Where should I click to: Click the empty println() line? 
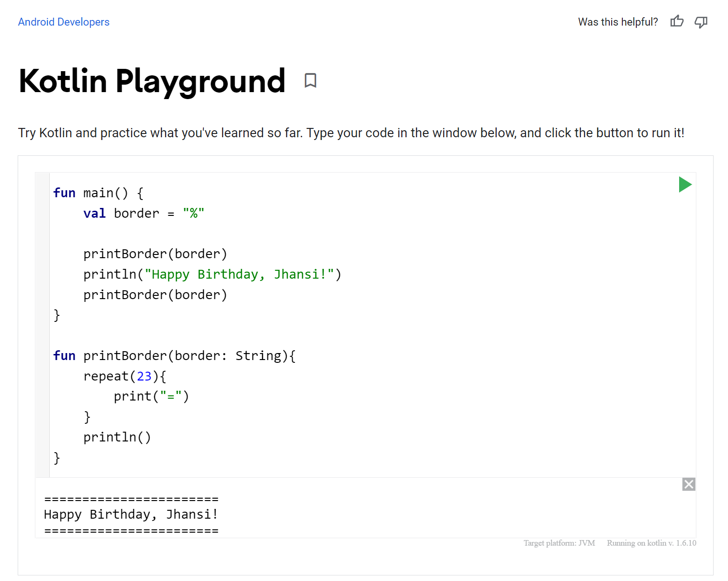click(117, 437)
